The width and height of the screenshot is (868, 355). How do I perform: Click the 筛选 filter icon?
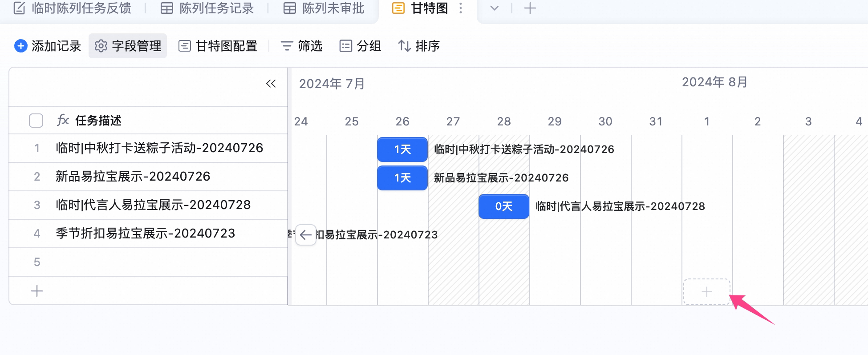tap(287, 46)
